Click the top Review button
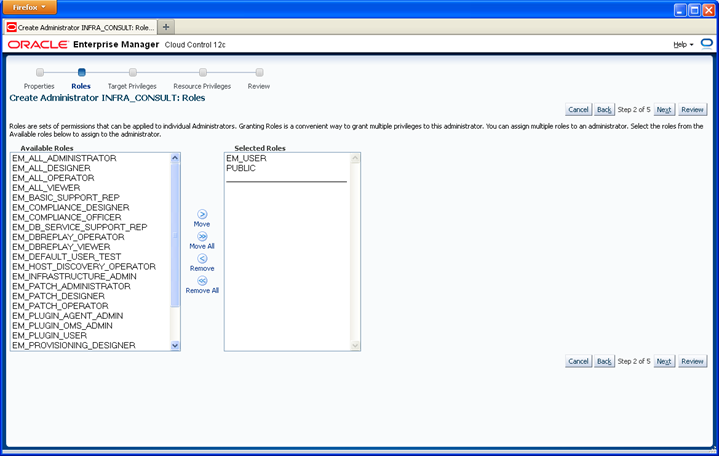Viewport: 719px width, 456px height. click(692, 110)
